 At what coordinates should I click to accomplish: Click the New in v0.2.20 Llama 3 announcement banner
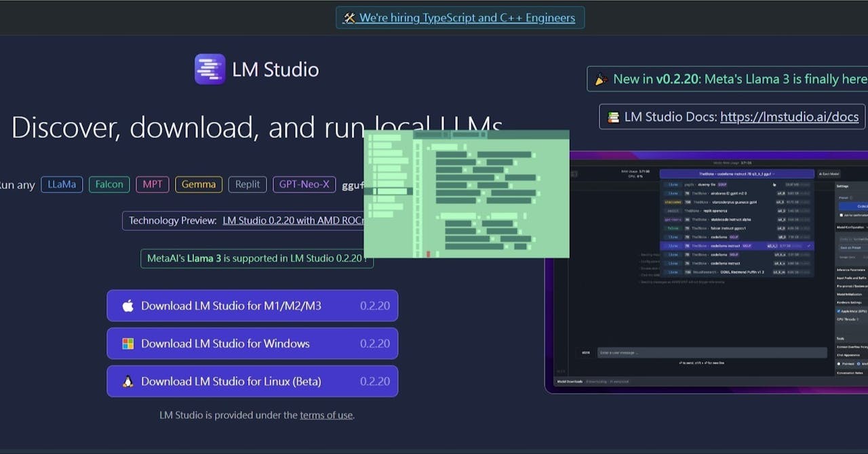coord(727,79)
